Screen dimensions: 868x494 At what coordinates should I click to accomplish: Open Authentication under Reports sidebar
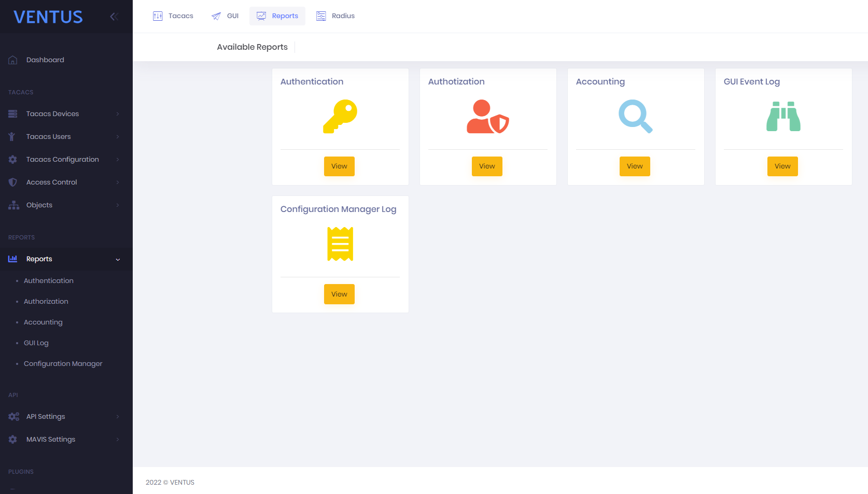coord(49,281)
